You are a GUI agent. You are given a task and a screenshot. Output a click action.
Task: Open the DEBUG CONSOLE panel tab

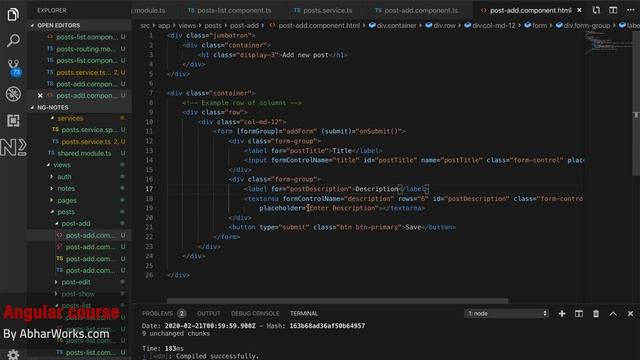click(x=255, y=313)
